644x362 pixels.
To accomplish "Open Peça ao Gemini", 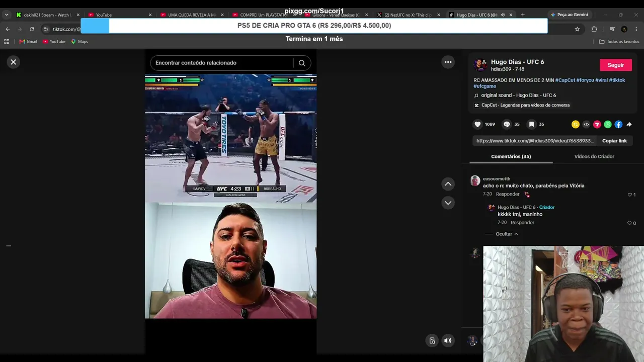I will (569, 15).
